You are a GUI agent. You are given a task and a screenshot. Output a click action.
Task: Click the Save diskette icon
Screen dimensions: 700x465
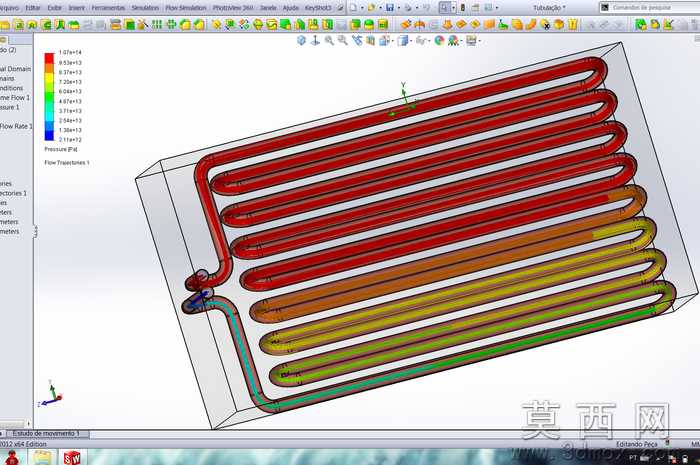tap(390, 8)
